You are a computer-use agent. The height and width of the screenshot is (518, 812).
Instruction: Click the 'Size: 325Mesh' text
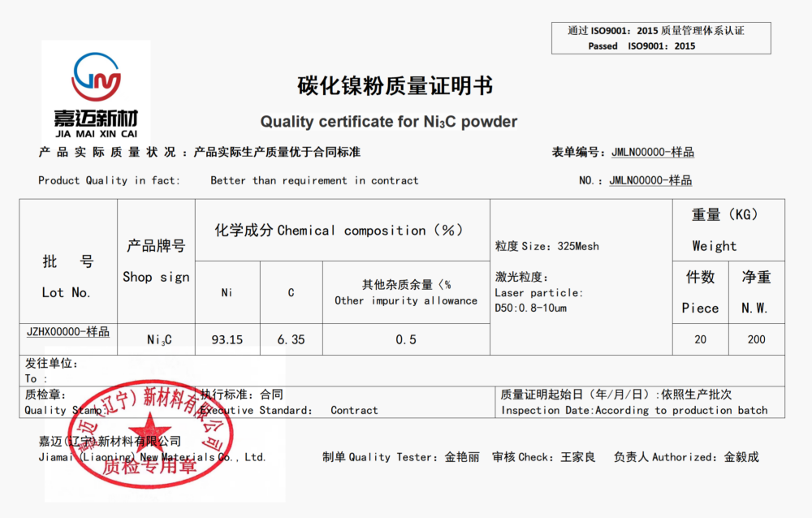click(x=546, y=246)
